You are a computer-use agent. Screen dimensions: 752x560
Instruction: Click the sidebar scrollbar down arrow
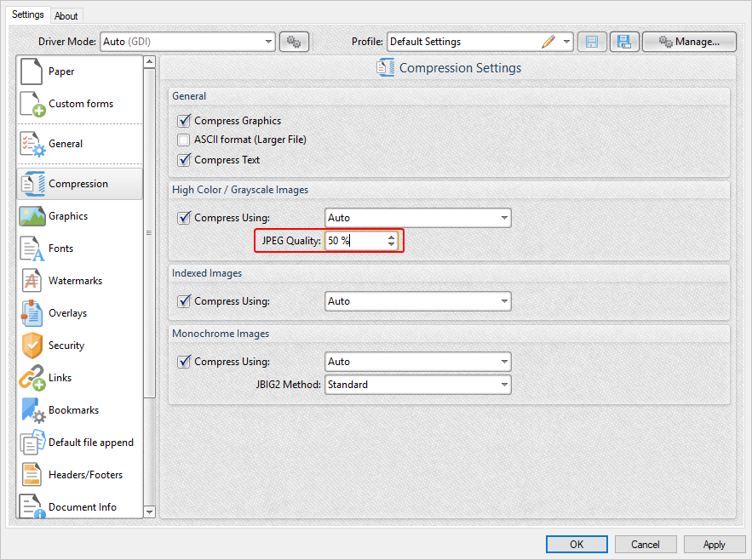click(150, 512)
